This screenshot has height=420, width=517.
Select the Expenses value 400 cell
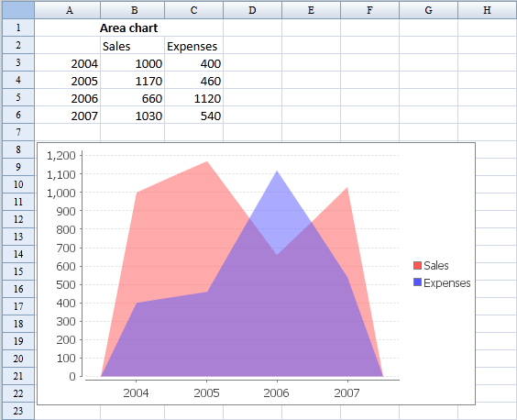pos(194,62)
